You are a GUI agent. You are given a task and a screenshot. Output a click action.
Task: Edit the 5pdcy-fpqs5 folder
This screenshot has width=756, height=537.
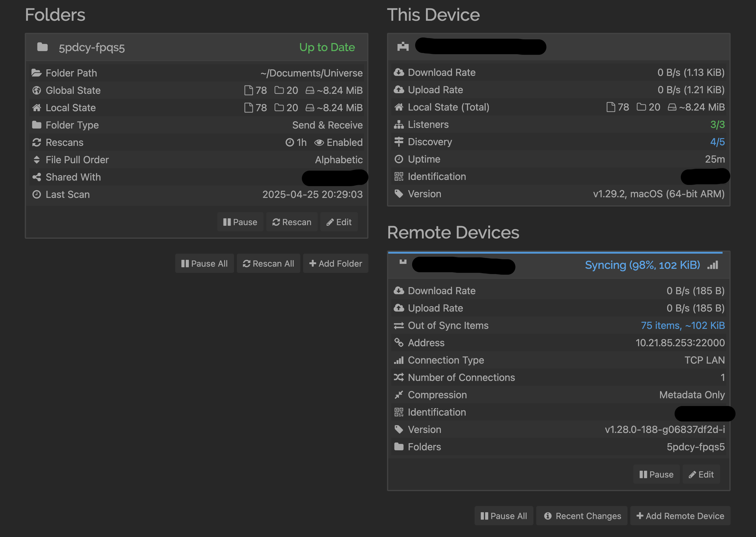click(x=339, y=222)
